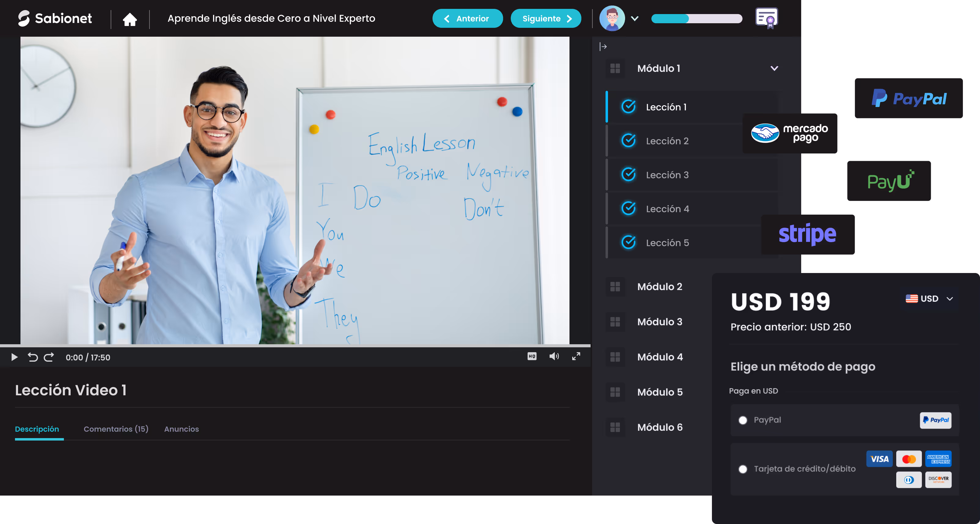Switch to Anuncios tab
Image resolution: width=980 pixels, height=524 pixels.
(x=182, y=429)
